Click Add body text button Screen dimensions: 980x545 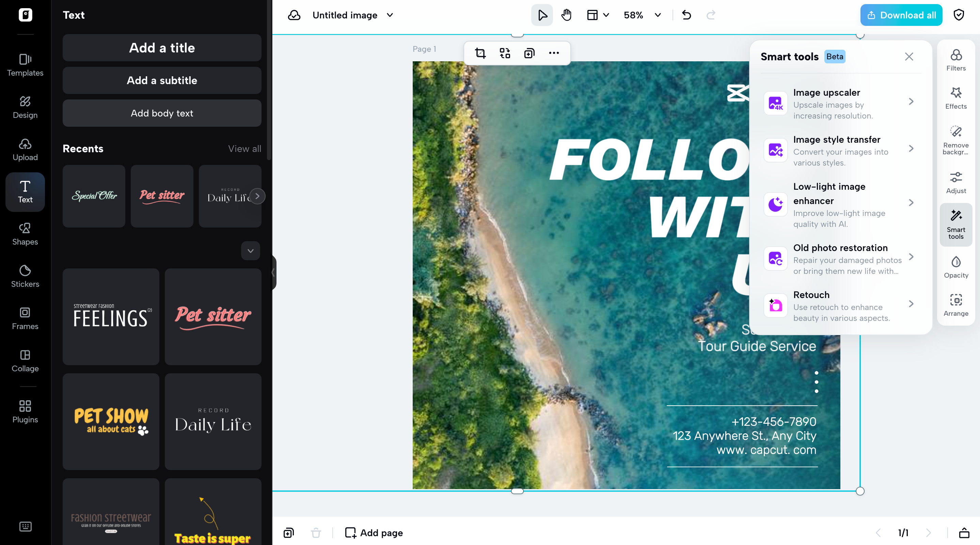coord(162,113)
